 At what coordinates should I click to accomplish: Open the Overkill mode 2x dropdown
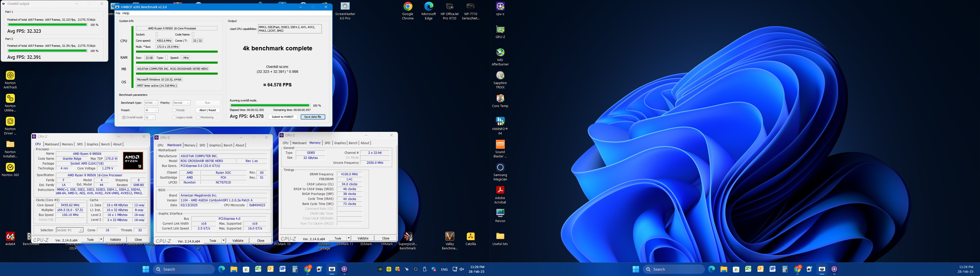(150, 117)
